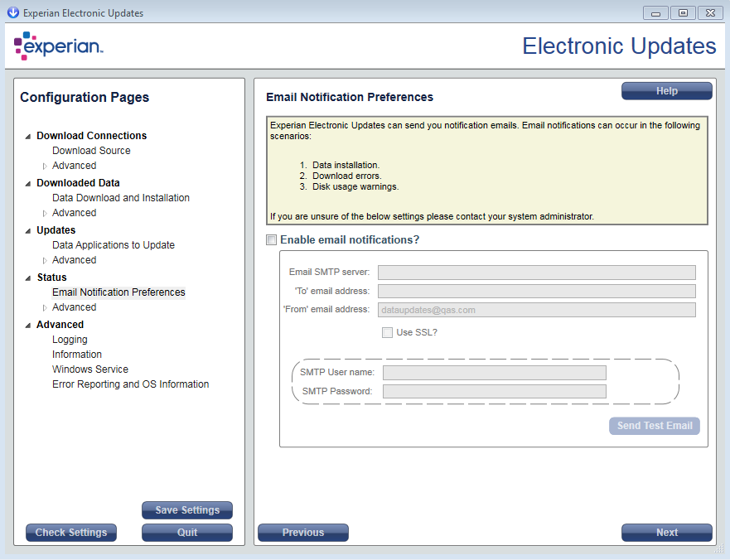Click the Email SMTP server field

(536, 273)
